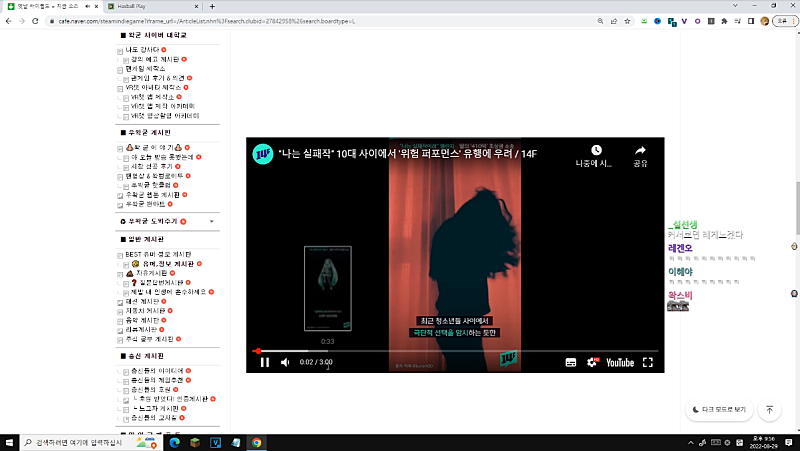Screen dimensions: 800x451
Task: Open the 14F channel avatar on the video
Action: pos(263,154)
